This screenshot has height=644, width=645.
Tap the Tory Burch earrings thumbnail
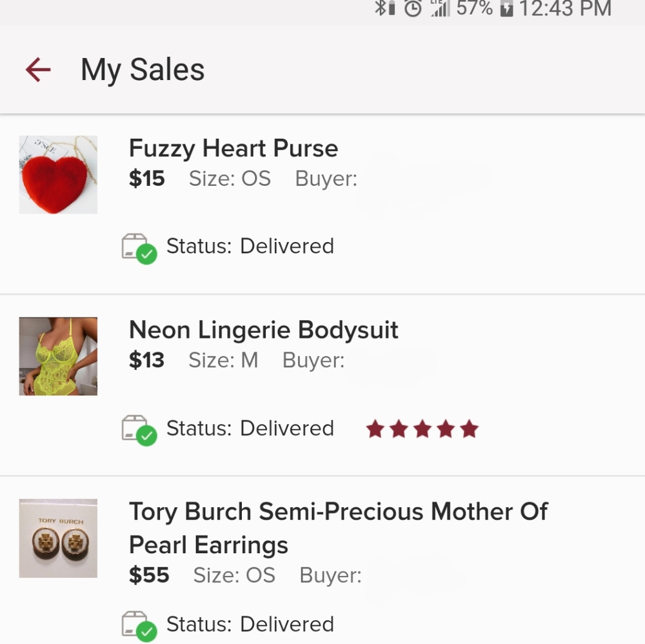point(58,537)
